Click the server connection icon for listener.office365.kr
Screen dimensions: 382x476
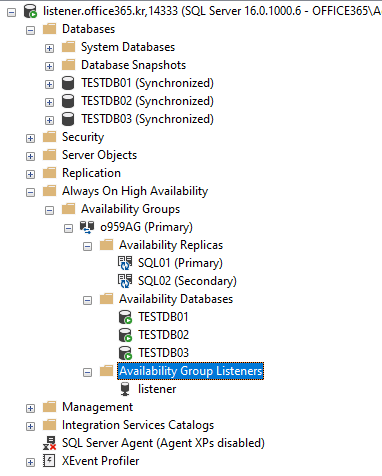click(30, 11)
